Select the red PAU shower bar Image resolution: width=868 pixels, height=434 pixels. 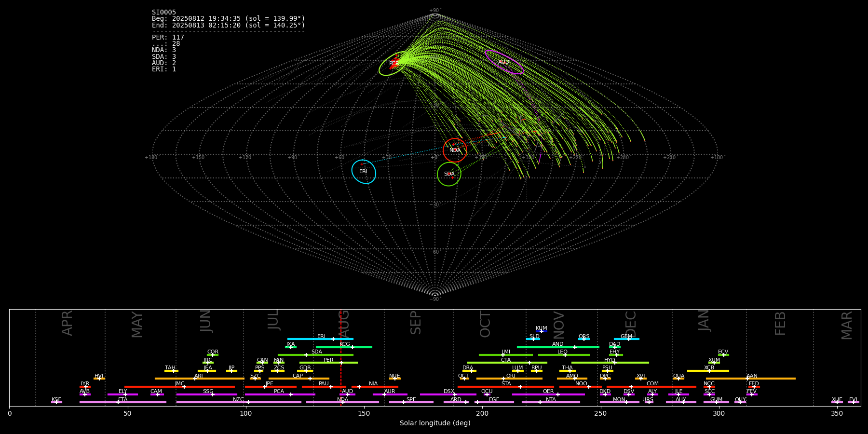click(x=324, y=386)
